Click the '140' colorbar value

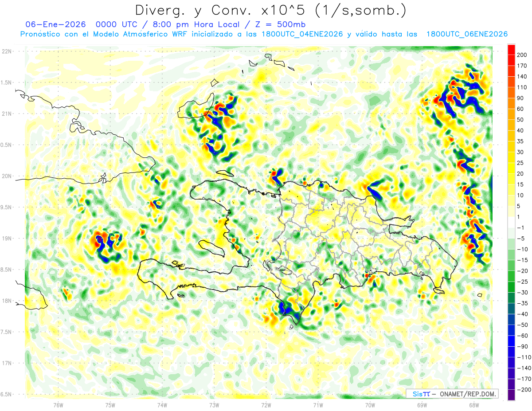coord(522,77)
